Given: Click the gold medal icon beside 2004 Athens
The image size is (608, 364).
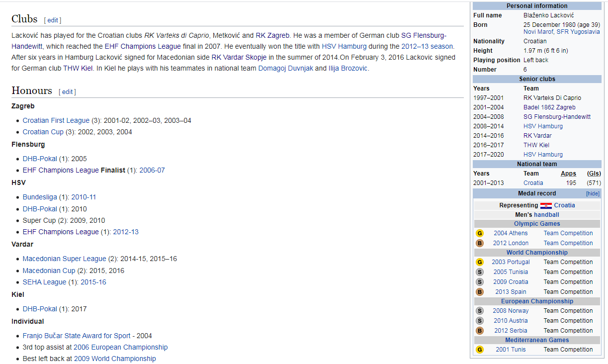Looking at the screenshot, I should tap(479, 233).
